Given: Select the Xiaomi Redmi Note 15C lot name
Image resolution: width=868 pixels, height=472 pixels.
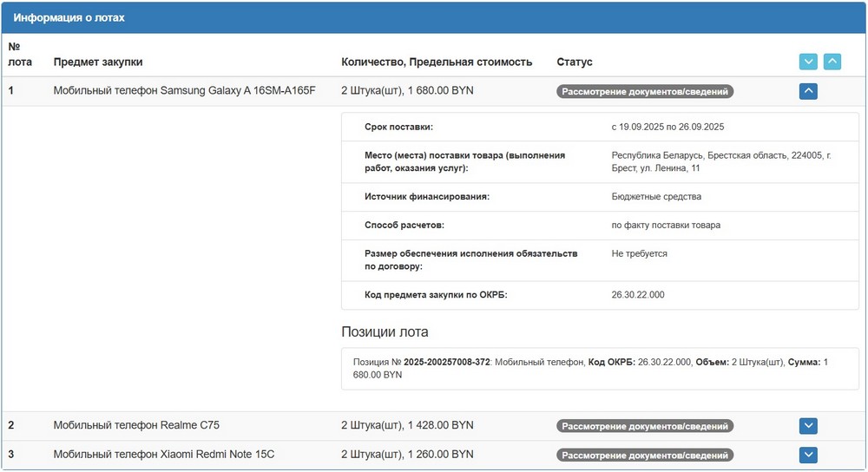Looking at the screenshot, I should (164, 454).
